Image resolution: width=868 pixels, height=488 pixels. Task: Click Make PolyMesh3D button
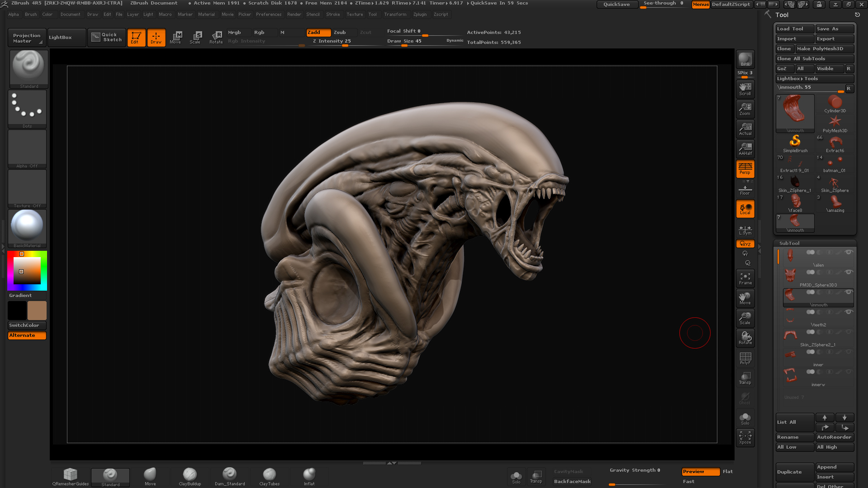[825, 49]
